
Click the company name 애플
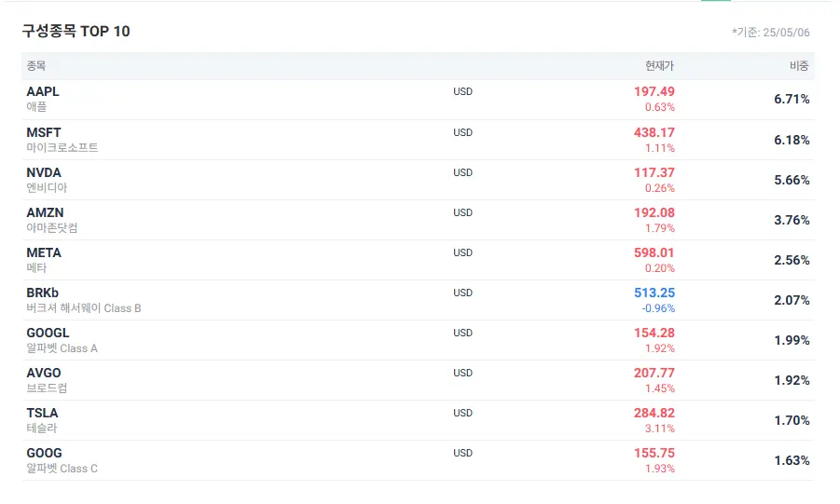click(36, 106)
